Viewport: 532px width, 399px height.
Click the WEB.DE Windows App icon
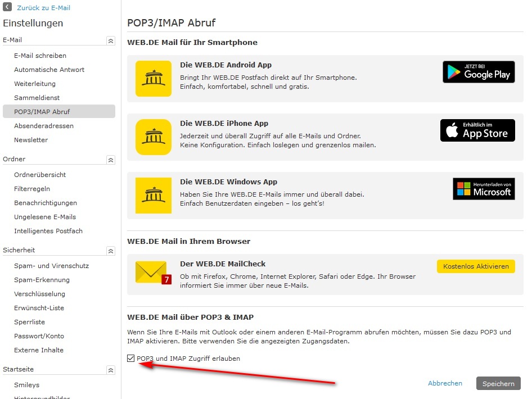pyautogui.click(x=153, y=196)
